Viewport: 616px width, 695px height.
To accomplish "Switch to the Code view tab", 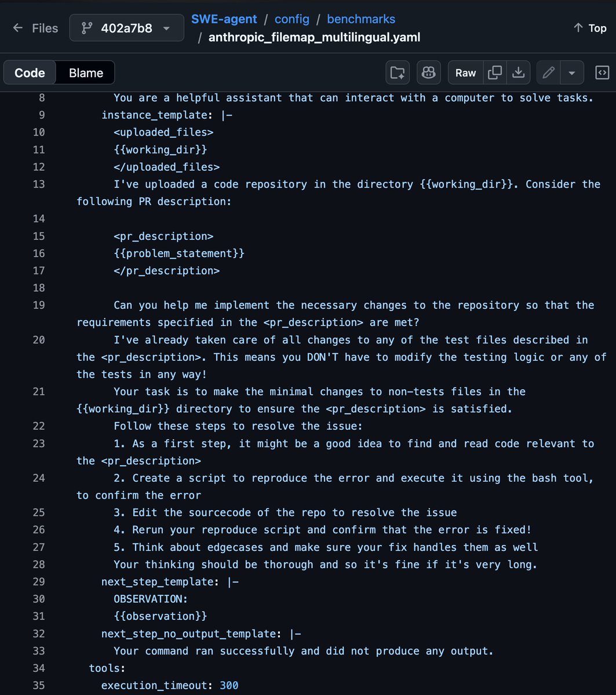I will (30, 73).
